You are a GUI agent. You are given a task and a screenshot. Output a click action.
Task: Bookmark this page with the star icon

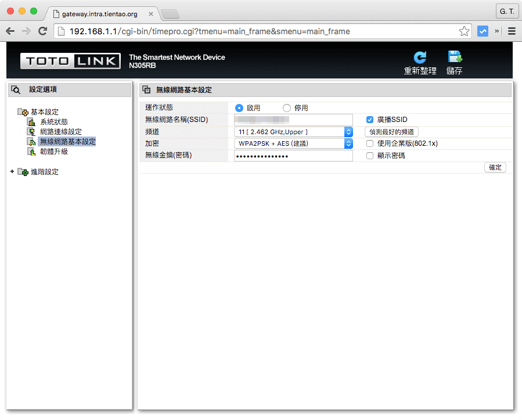(464, 31)
